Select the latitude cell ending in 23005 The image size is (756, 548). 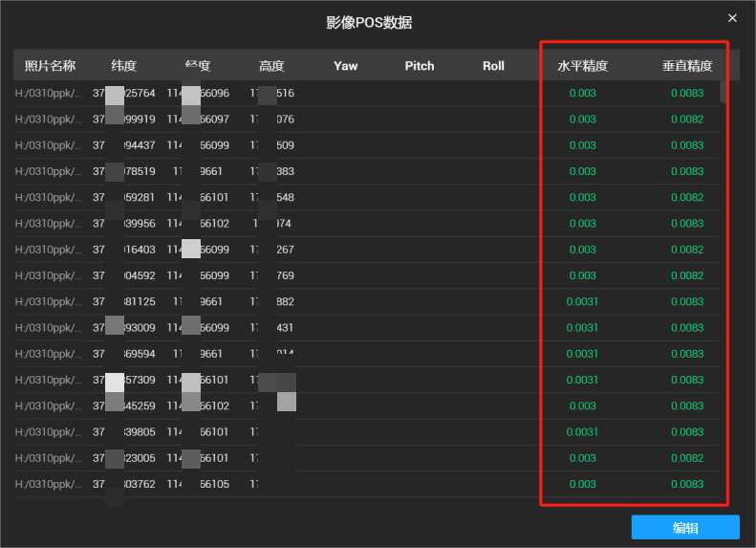pos(124,458)
